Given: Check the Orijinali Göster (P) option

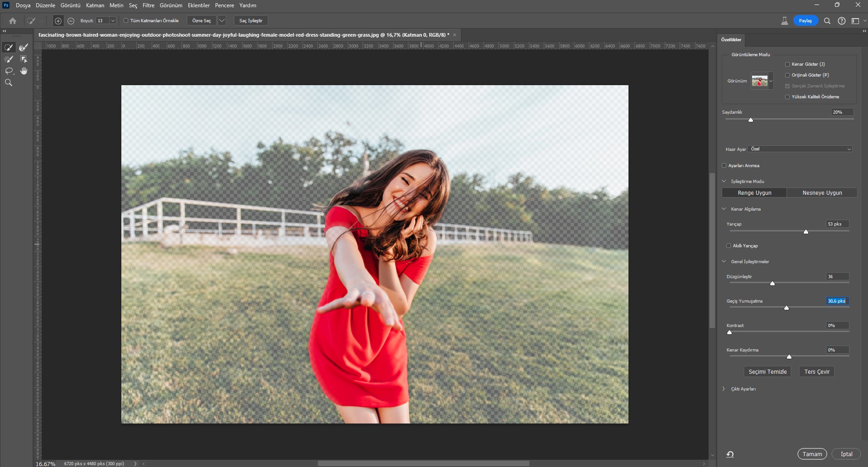Looking at the screenshot, I should coord(787,75).
